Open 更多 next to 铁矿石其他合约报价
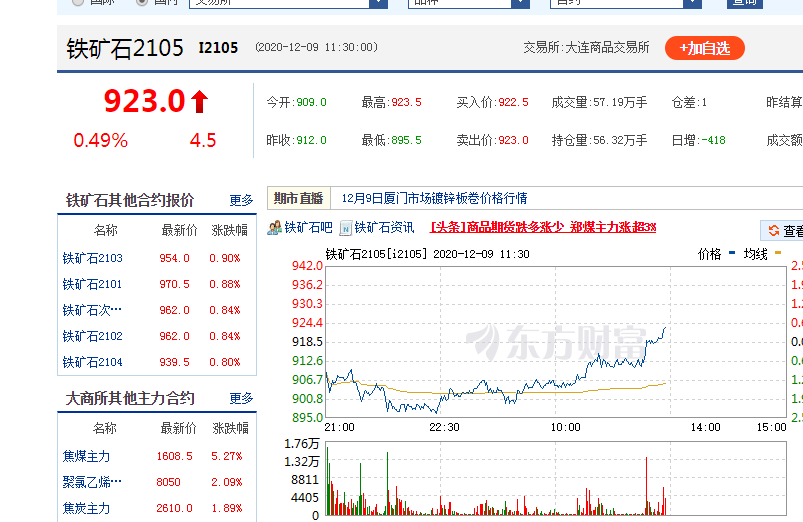Screen dimensions: 803x522 (x=241, y=200)
